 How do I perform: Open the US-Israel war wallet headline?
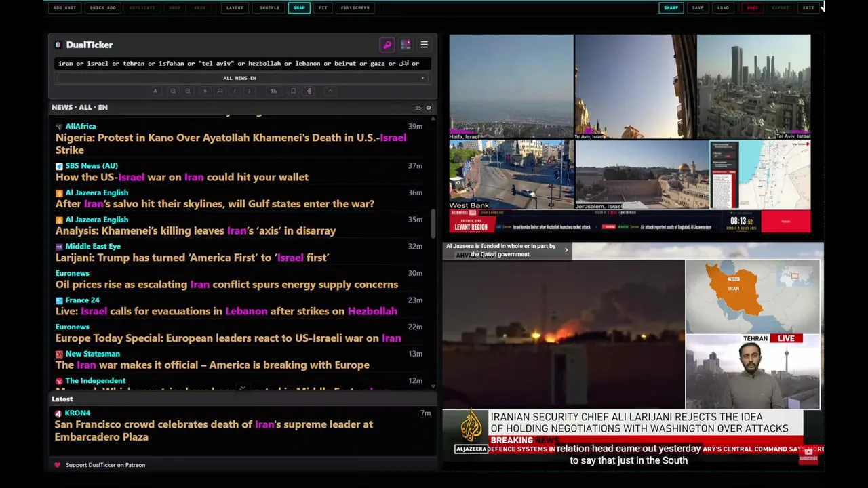click(x=182, y=177)
